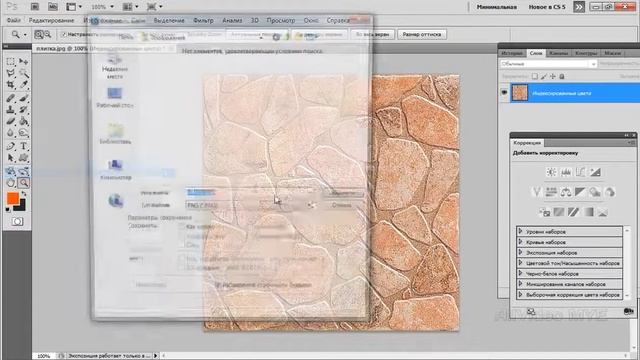Select the Brush tool
640x360 pixels.
click(x=24, y=98)
